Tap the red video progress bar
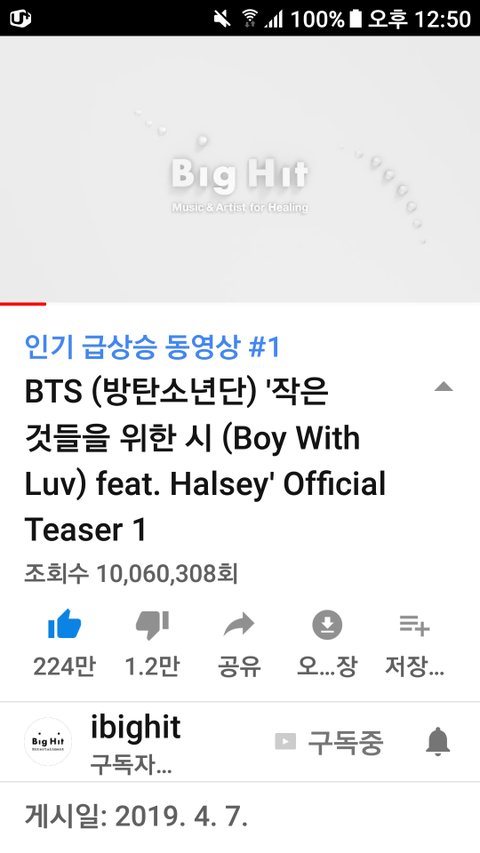This screenshot has width=480, height=853. 23,304
